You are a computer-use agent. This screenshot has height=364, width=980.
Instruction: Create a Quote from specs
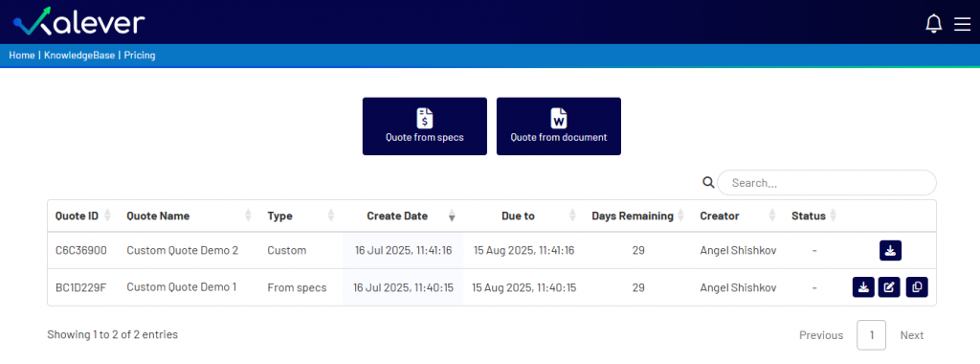click(x=424, y=126)
